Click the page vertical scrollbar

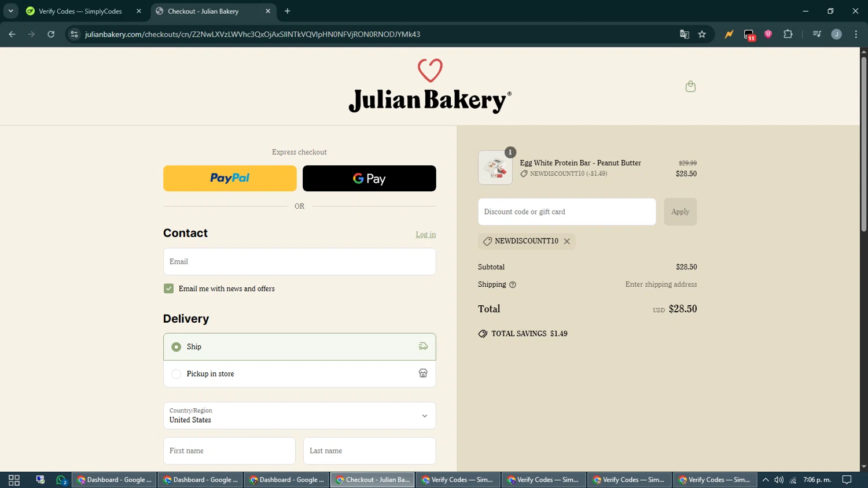(863, 145)
